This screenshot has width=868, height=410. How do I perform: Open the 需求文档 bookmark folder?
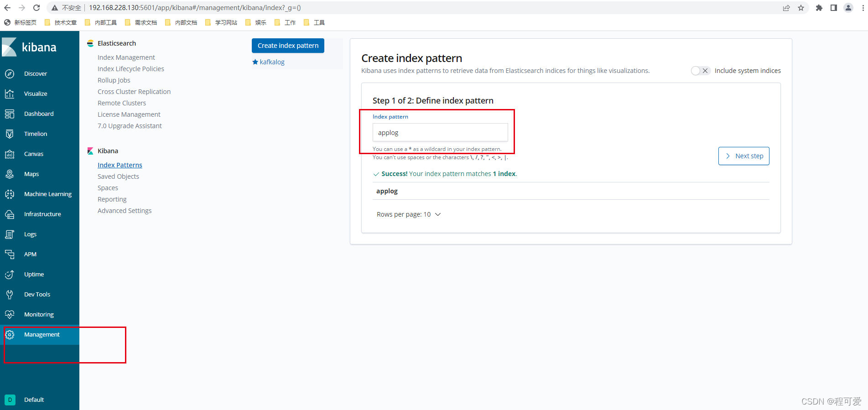coord(141,23)
